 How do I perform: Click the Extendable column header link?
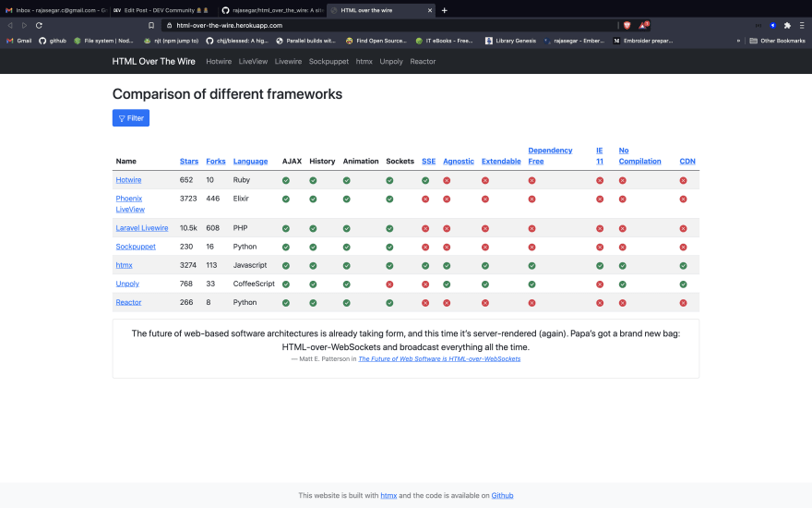click(501, 162)
